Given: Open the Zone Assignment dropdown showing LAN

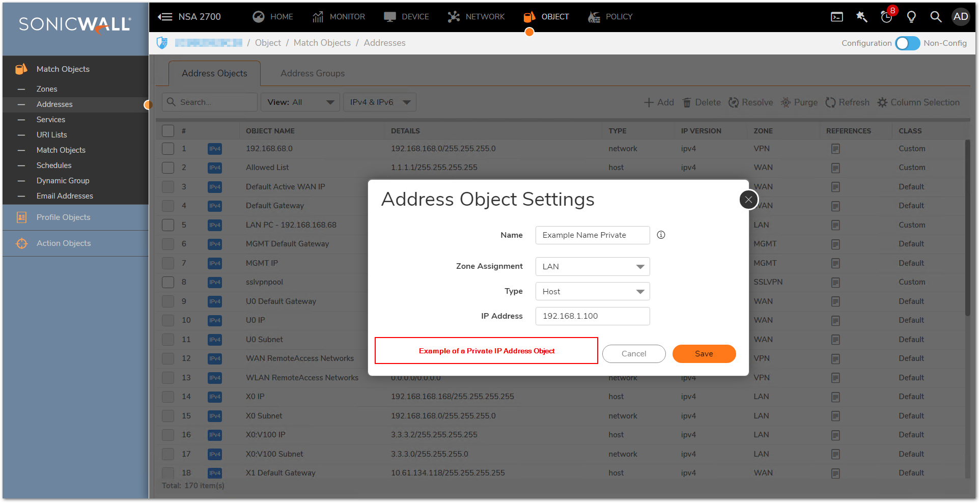Looking at the screenshot, I should [x=593, y=266].
